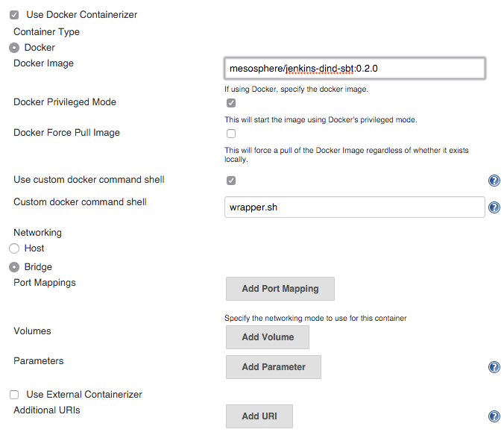
Task: Select Bridge networking radio button
Action: click(x=14, y=267)
